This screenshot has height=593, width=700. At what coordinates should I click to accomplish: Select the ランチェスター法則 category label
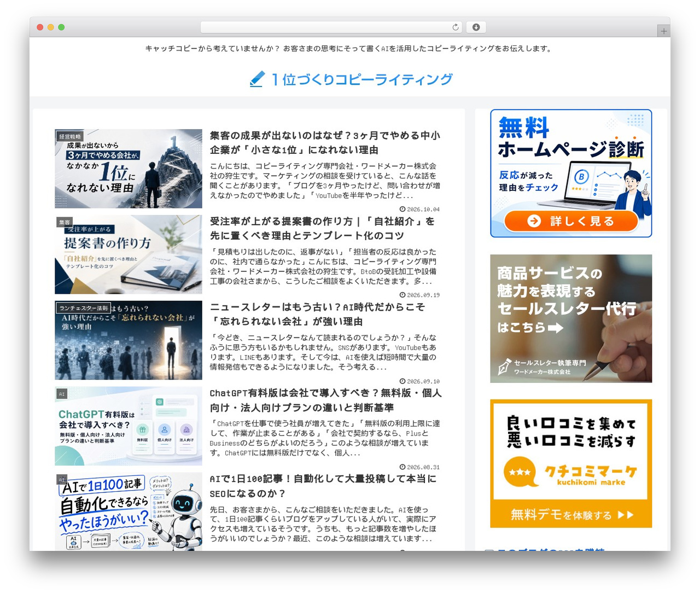(84, 308)
